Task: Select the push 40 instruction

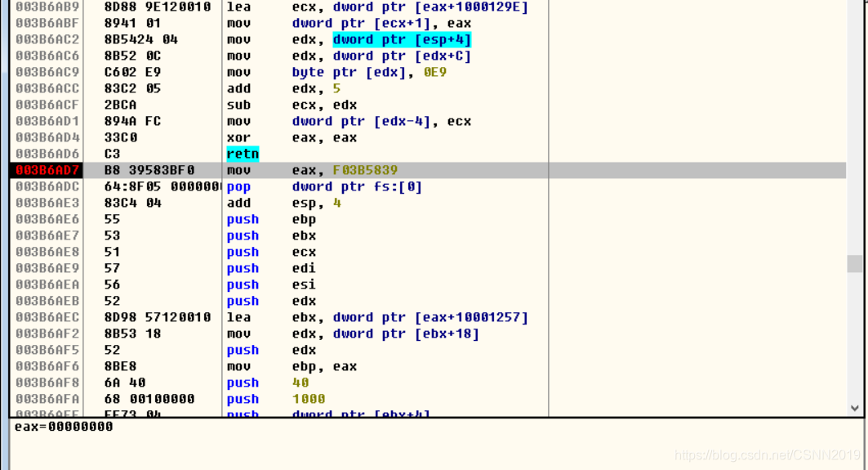Action: click(x=267, y=383)
